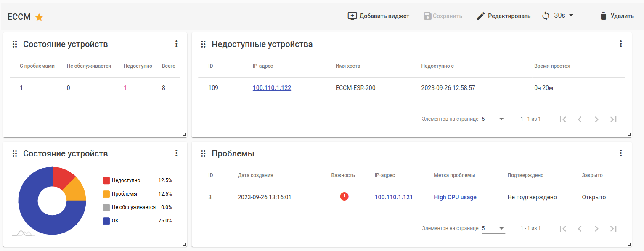Click the trash Delete icon
Screen dimensions: 644x251
click(x=604, y=16)
